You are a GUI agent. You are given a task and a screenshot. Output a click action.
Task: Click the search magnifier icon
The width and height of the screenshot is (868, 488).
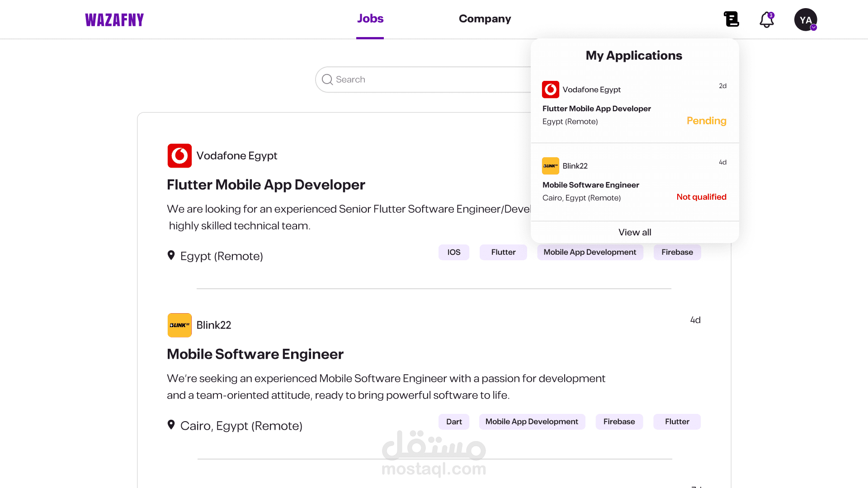coord(327,80)
